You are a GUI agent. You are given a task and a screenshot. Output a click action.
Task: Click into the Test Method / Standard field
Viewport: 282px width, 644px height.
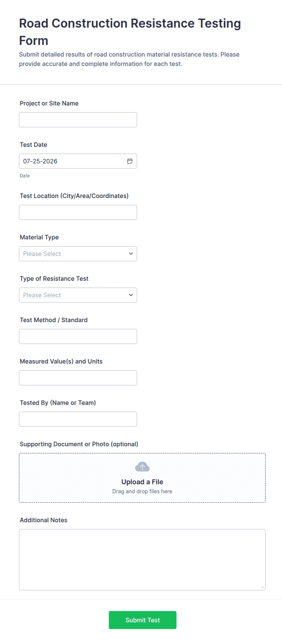[x=78, y=336]
